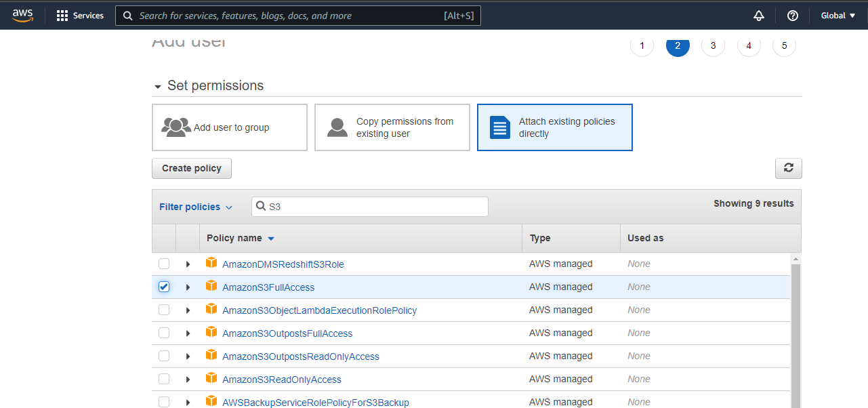Check the AmazonS3OutpostsFullAccess checkbox
The image size is (868, 408).
click(x=164, y=333)
